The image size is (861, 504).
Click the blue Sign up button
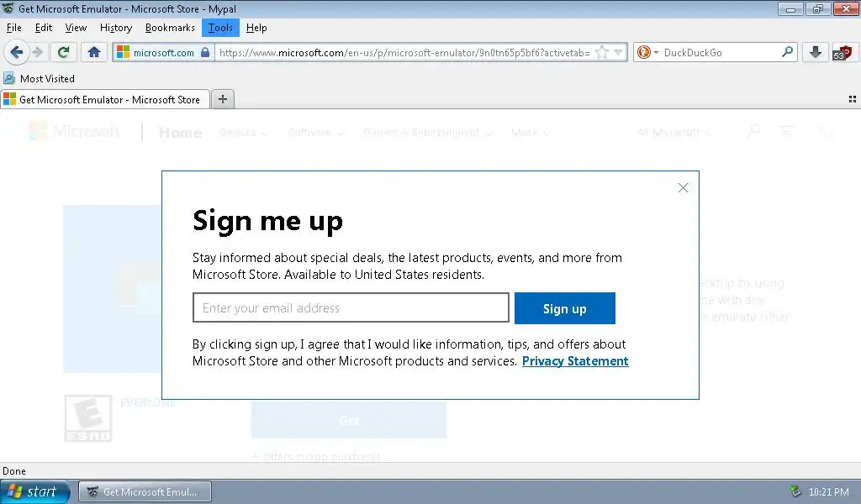(564, 309)
